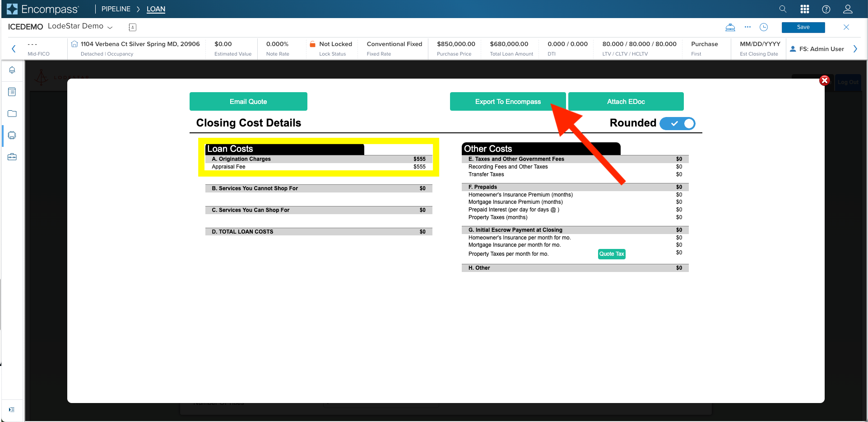Open the forms list sidebar icon

12,92
